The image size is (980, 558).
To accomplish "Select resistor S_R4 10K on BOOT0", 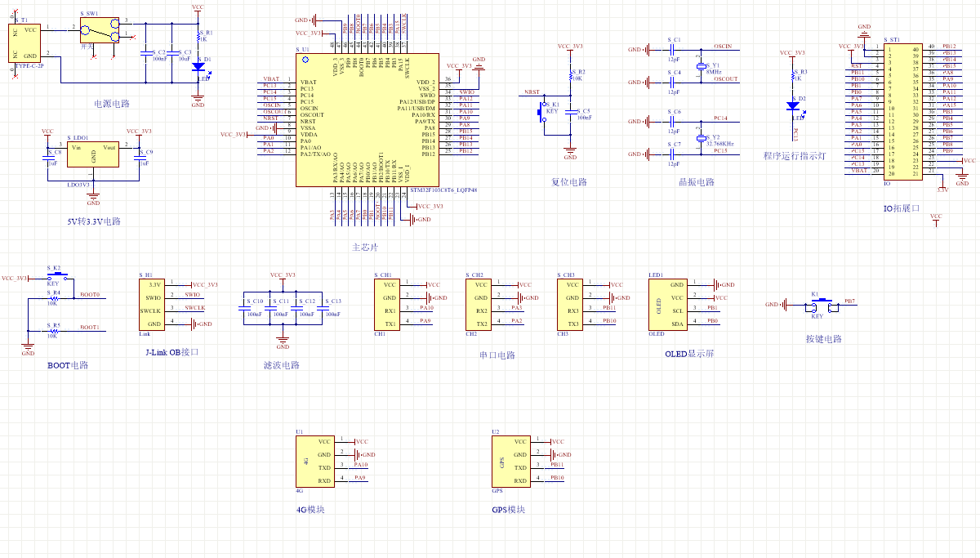I will [54, 298].
